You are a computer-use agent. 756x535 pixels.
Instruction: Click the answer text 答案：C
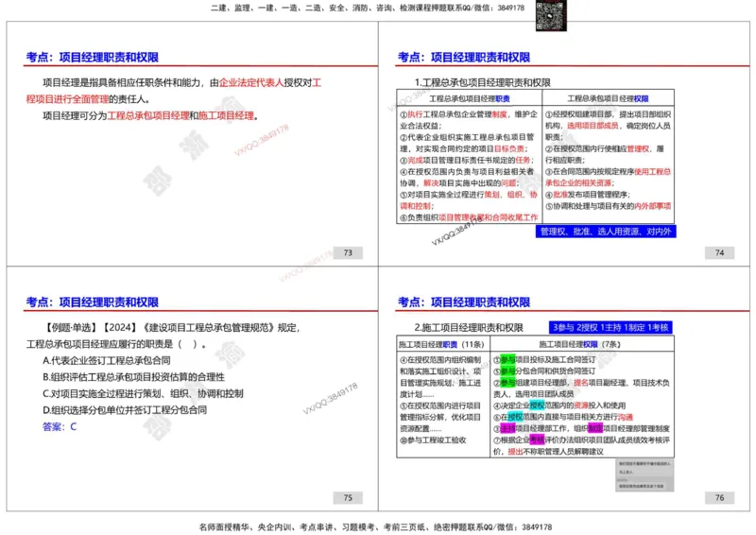60,427
